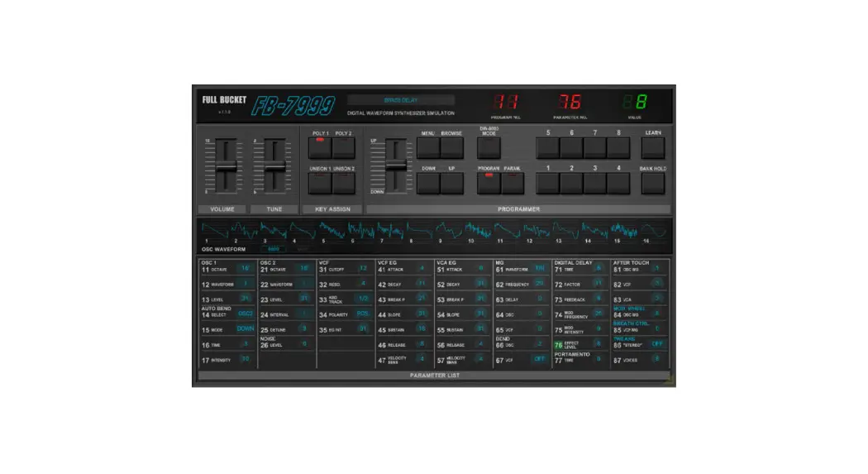Click the UP/DOWN value slider handle

tap(396, 165)
